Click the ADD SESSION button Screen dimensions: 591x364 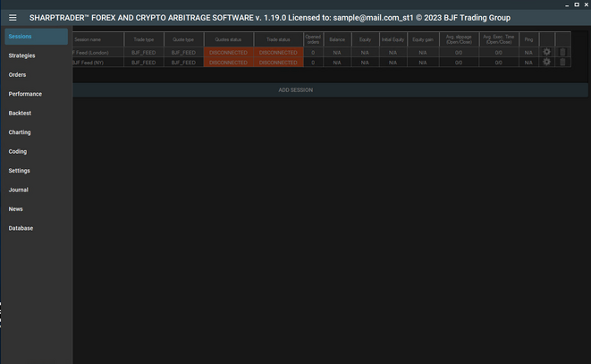[x=295, y=90]
